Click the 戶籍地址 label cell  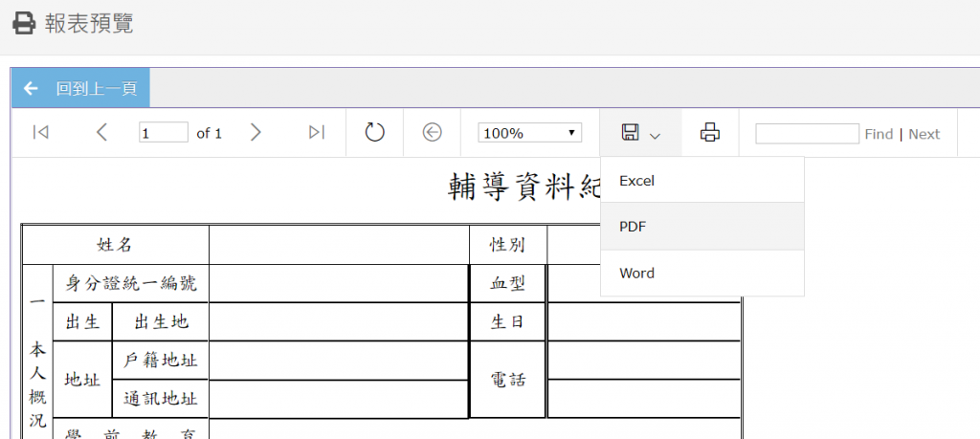[161, 361]
